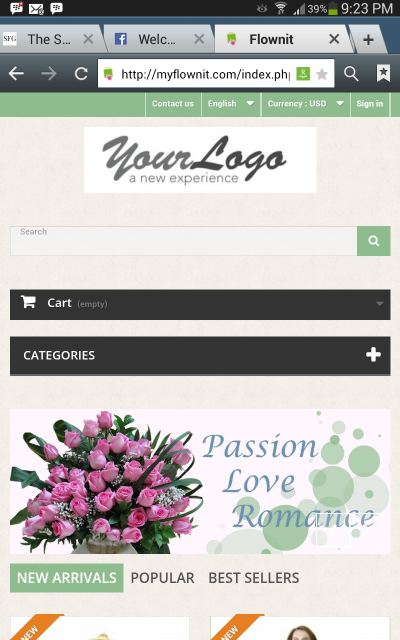This screenshot has height=640, width=400.
Task: Tap the browser forward arrow
Action: pos(49,74)
